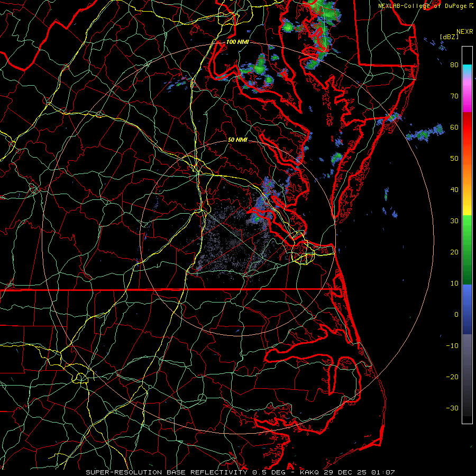Screen dimensions: 476x476
Task: Click the 30 dBZ scale value
Action: point(454,221)
